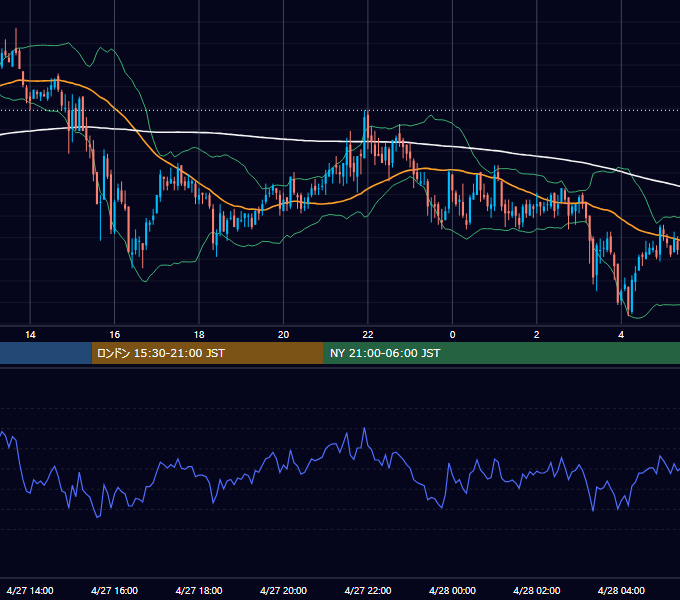The height and width of the screenshot is (600, 680).
Task: Click the hour label 20 on the time axis
Action: click(283, 335)
